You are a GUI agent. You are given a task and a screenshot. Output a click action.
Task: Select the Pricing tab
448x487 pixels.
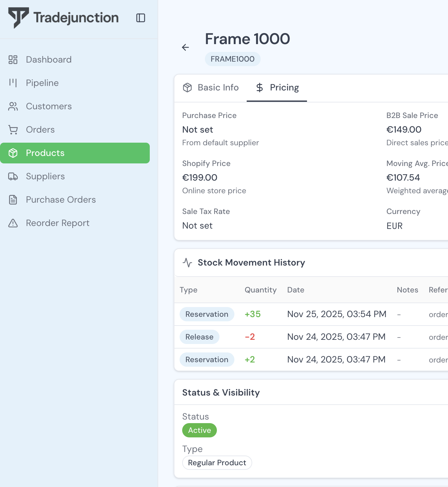(277, 88)
